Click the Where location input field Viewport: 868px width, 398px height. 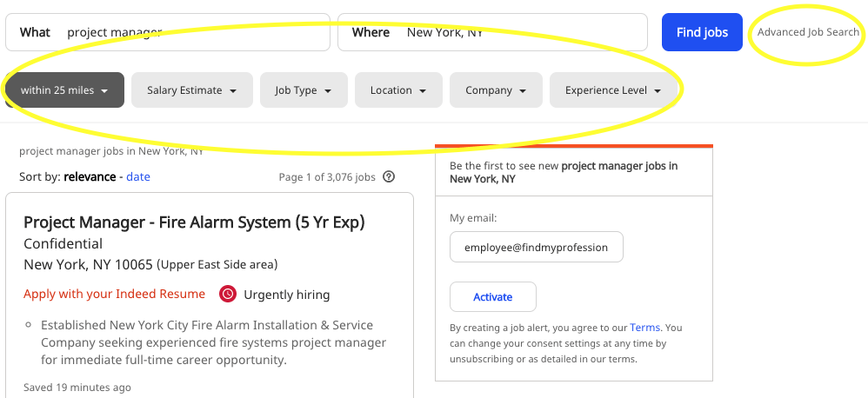(x=492, y=32)
